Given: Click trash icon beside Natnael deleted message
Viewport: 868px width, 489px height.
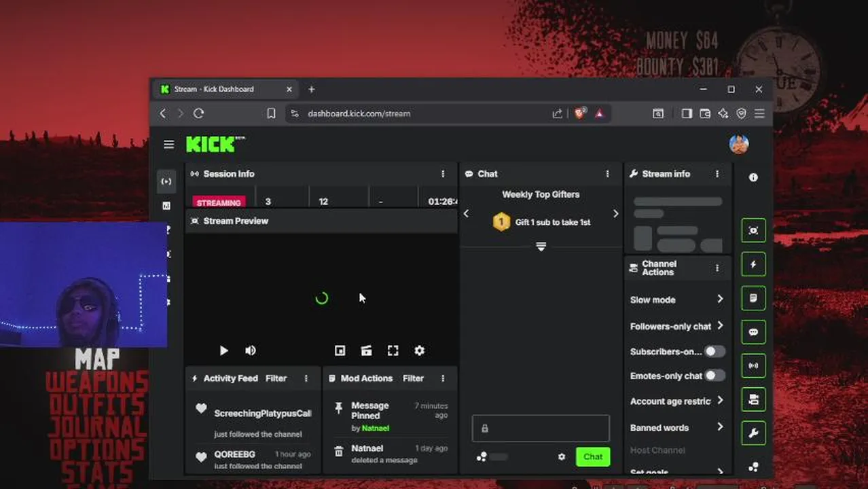Looking at the screenshot, I should 338,451.
